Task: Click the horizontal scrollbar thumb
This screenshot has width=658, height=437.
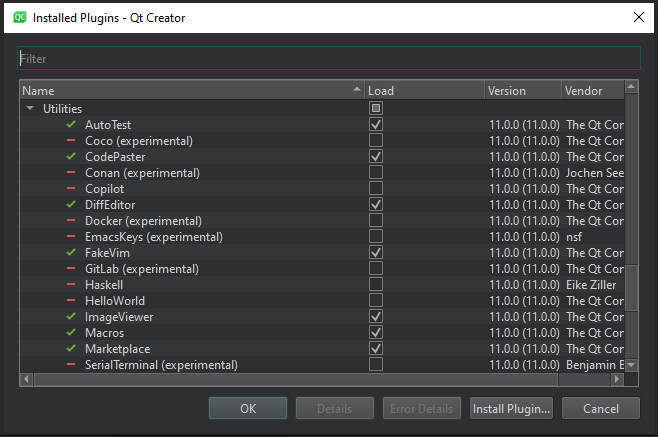Action: click(296, 379)
